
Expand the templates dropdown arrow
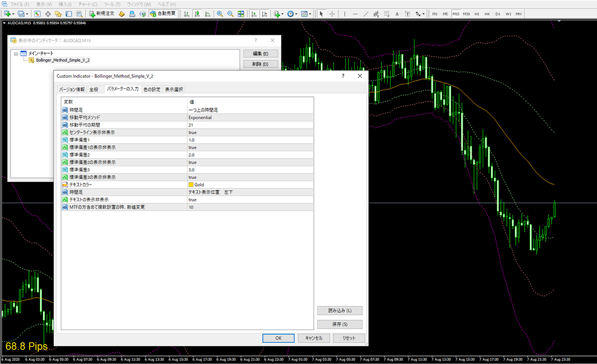pyautogui.click(x=310, y=13)
